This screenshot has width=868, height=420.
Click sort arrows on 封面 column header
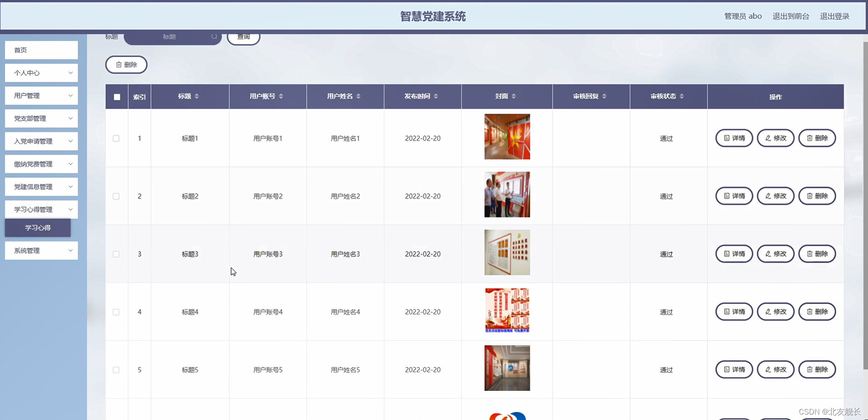point(514,96)
